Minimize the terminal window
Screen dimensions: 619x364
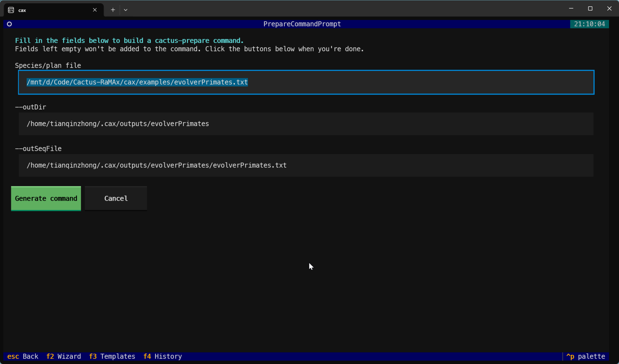(571, 9)
